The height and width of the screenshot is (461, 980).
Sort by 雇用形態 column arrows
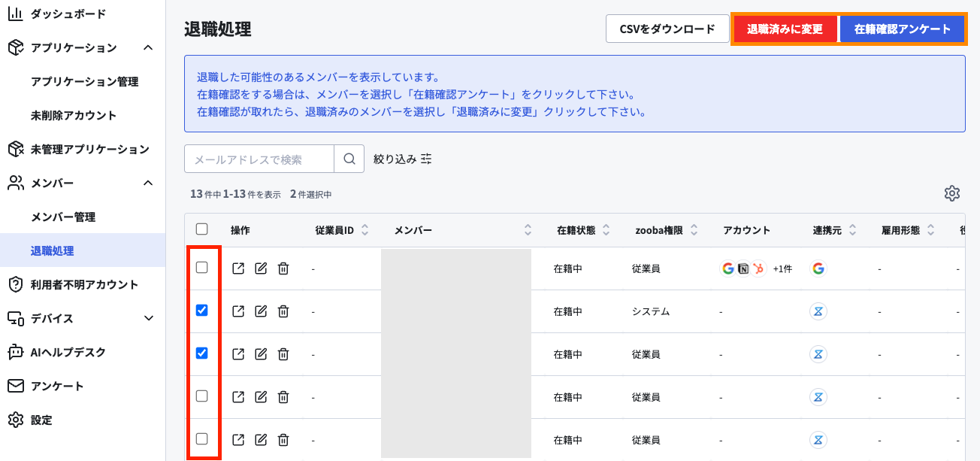(x=931, y=230)
